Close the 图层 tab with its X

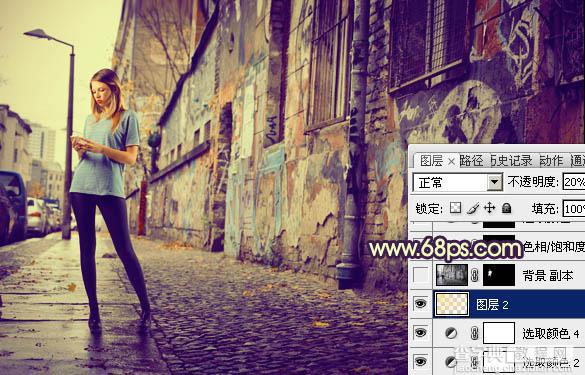(x=451, y=162)
